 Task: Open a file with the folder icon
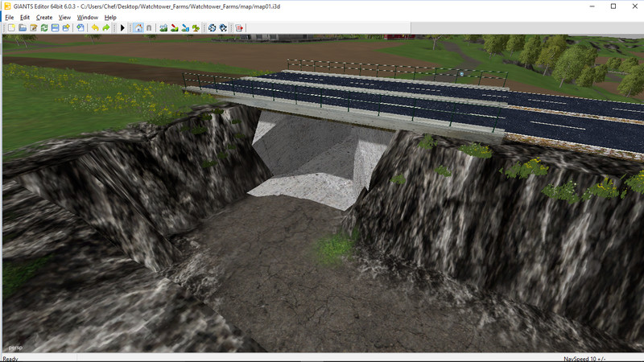23,28
